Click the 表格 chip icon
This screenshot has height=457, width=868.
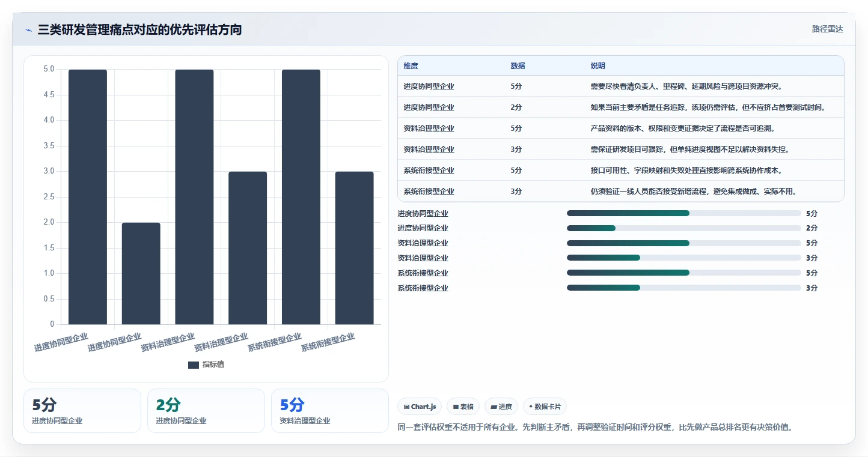(456, 407)
